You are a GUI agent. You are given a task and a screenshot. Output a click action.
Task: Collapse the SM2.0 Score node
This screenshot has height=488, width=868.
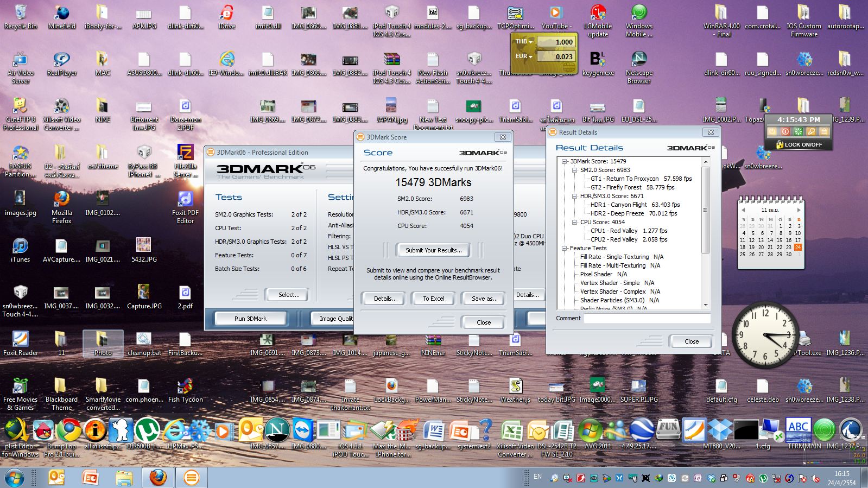[x=574, y=170]
